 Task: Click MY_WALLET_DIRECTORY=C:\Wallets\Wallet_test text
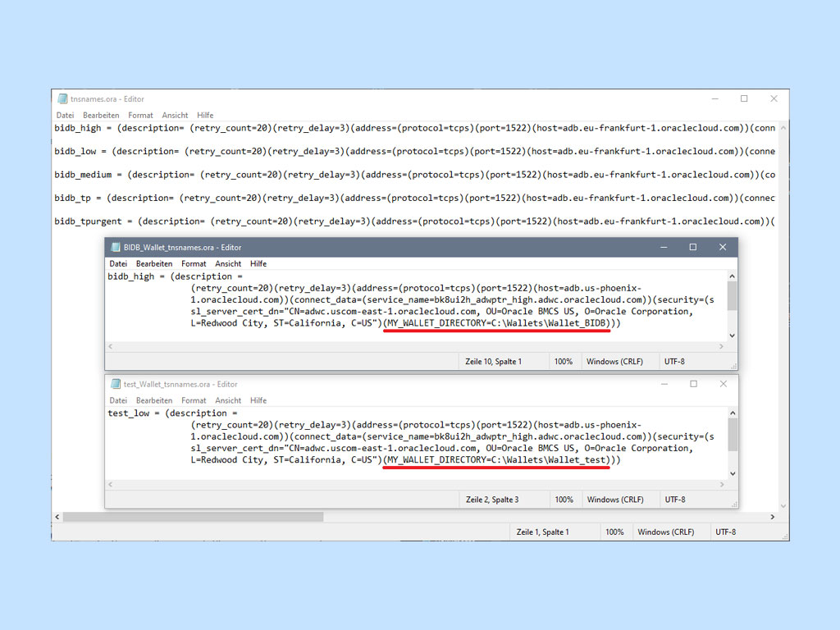tap(496, 459)
